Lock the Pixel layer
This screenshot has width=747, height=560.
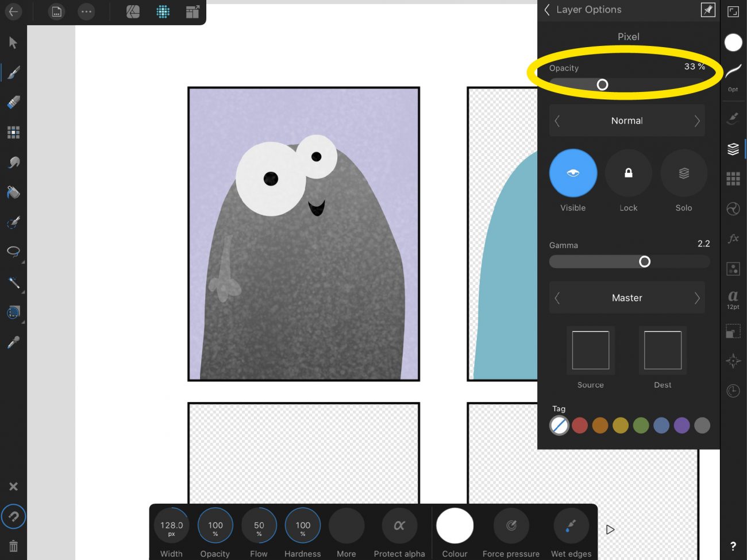tap(628, 172)
